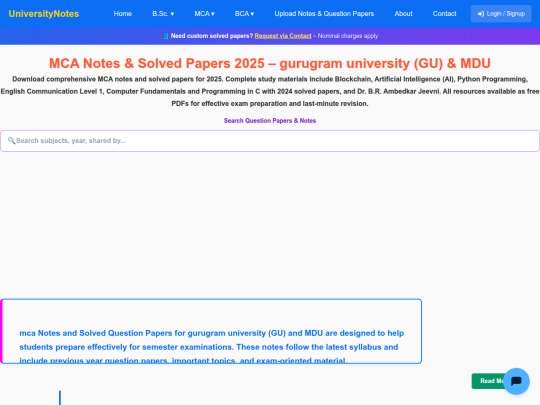
Task: Click the 'Need custom solved papers?' text
Action: (212, 36)
